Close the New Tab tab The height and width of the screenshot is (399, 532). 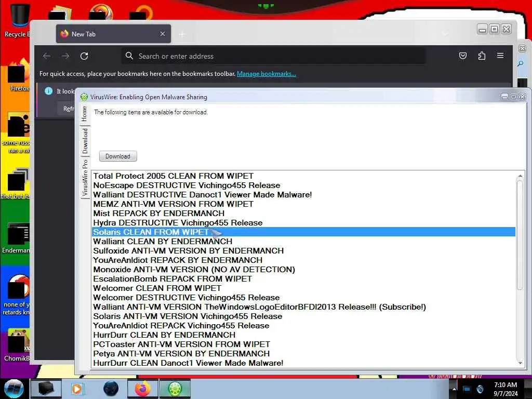click(x=163, y=34)
